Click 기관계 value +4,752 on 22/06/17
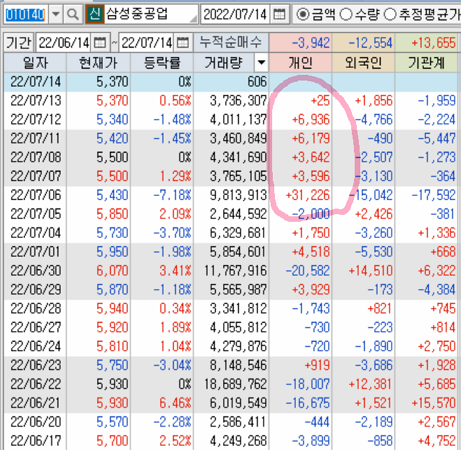 [437, 441]
